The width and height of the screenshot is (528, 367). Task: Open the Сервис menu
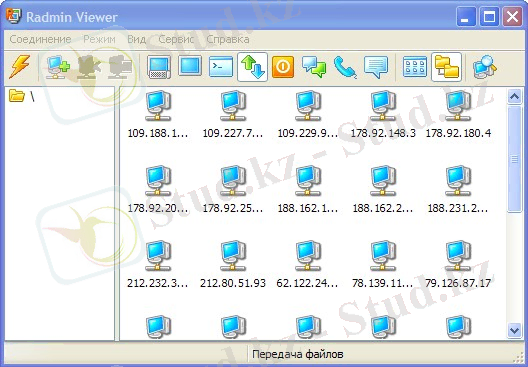[176, 39]
